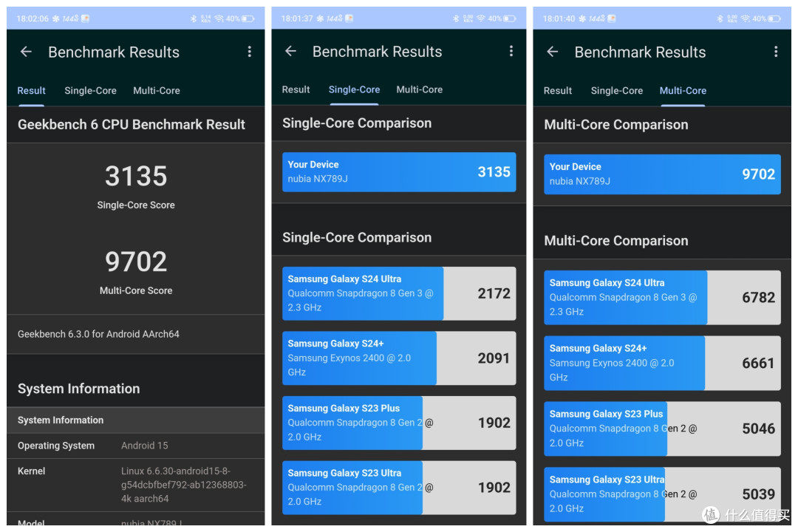Tap Galaxy S24+ 6661 multi-core bar
798x532 pixels.
(662, 363)
